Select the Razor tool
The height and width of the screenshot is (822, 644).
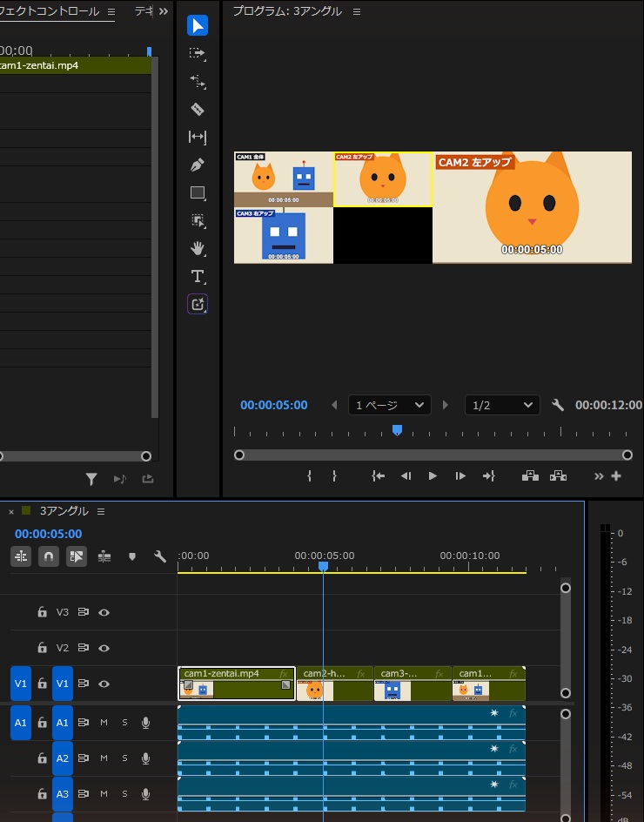tap(198, 109)
